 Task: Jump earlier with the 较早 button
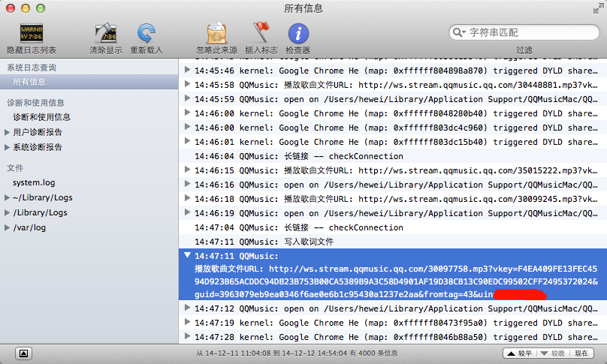click(519, 353)
